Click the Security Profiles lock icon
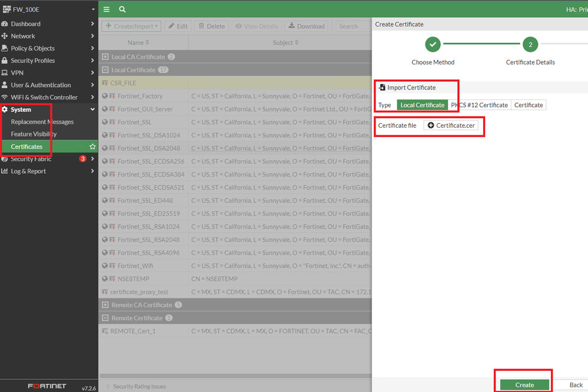This screenshot has height=392, width=588. point(5,61)
